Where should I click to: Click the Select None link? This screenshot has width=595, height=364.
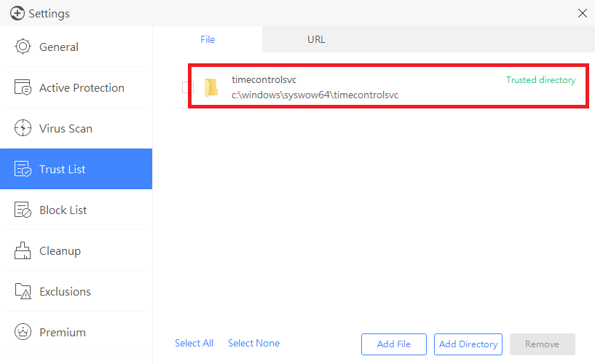click(253, 343)
